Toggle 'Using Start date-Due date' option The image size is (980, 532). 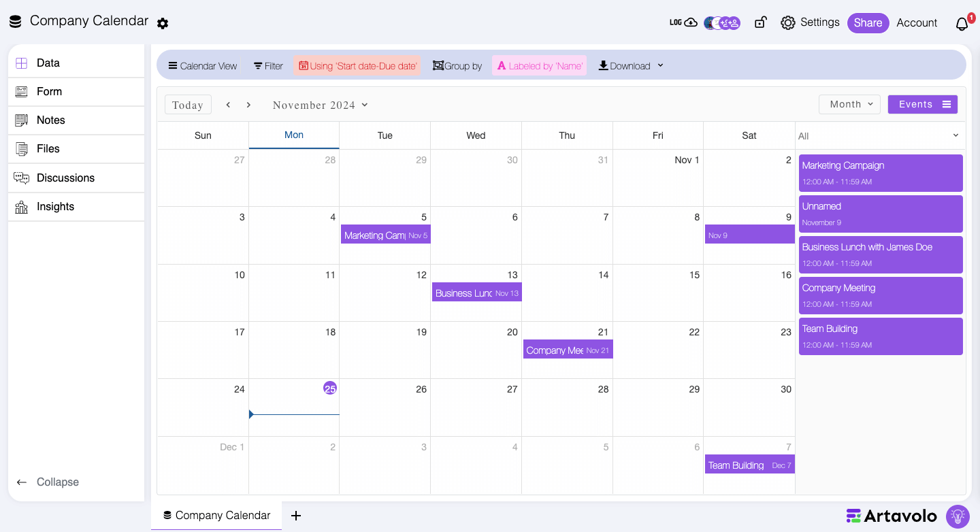[357, 66]
